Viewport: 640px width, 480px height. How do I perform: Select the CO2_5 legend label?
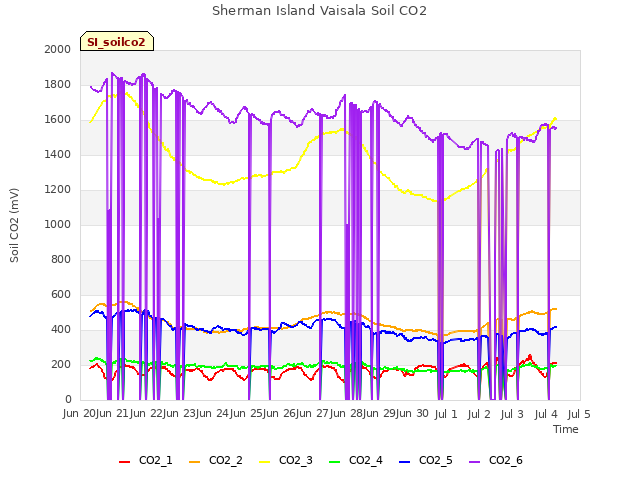tap(436, 461)
